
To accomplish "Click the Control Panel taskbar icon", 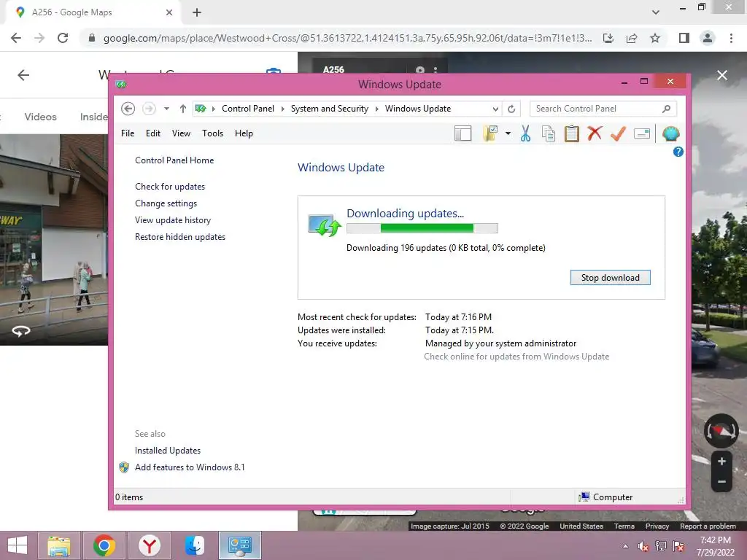I will (239, 545).
